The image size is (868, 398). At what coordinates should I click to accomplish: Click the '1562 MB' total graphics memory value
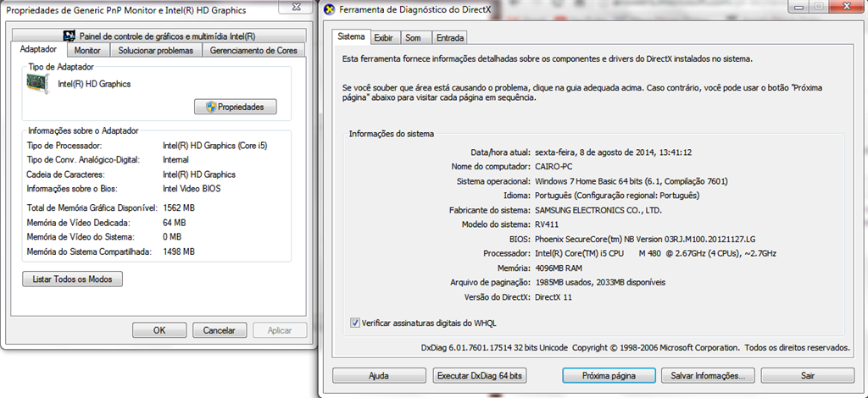(179, 208)
